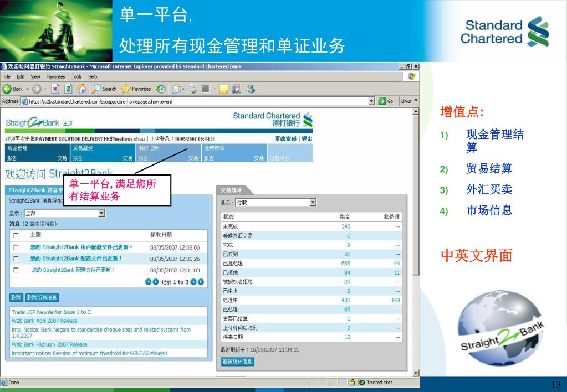Click the Research books icon
This screenshot has width=567, height=392.
tap(236, 89)
